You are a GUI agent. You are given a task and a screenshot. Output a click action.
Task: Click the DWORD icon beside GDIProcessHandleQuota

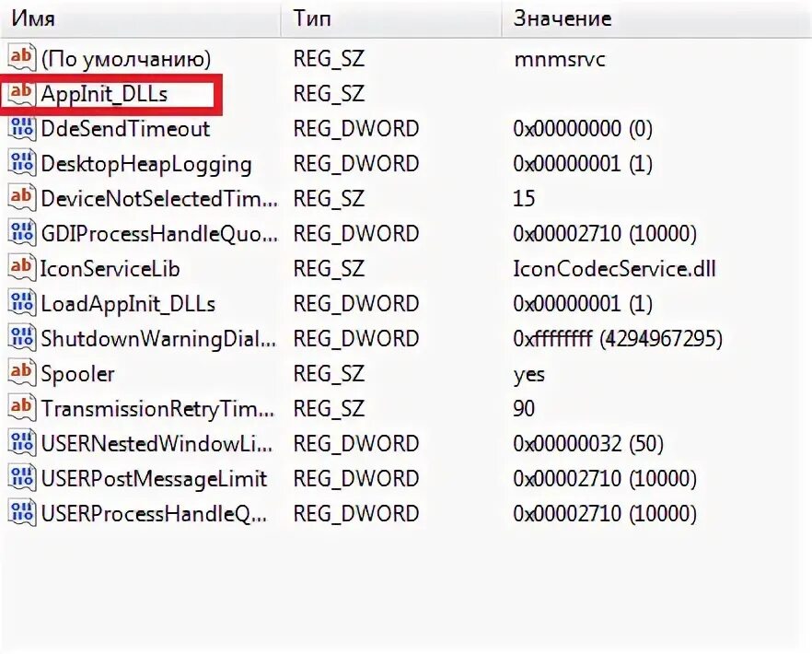click(x=21, y=233)
